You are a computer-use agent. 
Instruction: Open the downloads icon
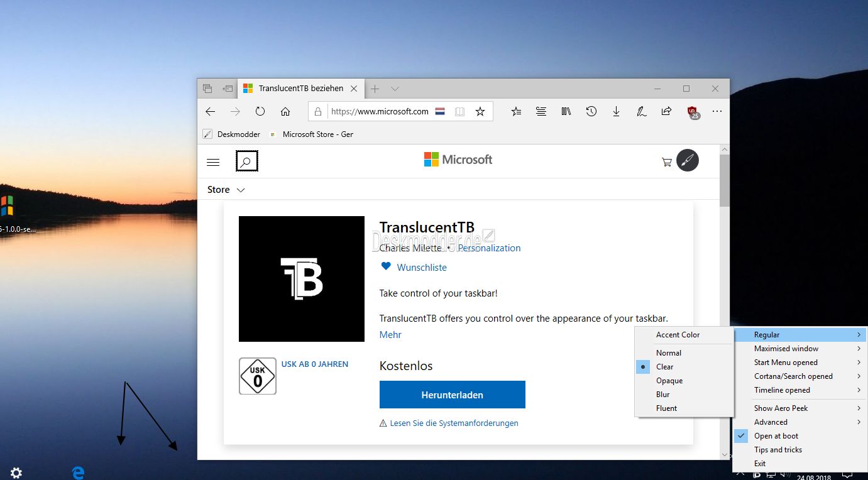(x=616, y=111)
